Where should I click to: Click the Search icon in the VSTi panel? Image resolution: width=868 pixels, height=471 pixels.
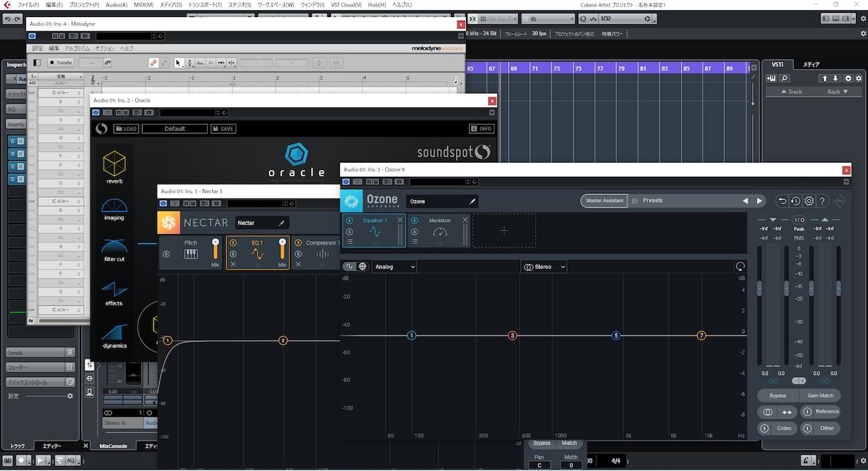tap(784, 78)
